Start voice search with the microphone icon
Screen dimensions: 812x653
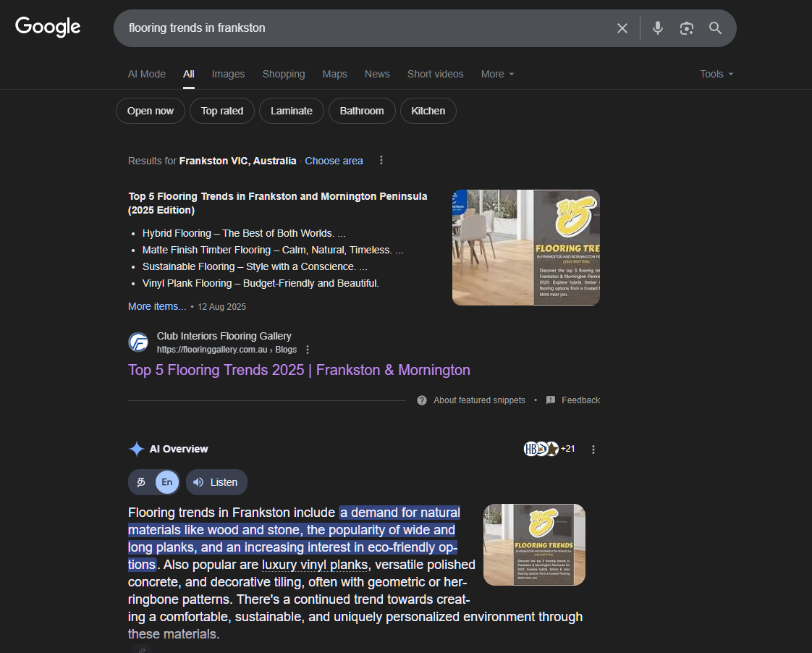(x=658, y=28)
